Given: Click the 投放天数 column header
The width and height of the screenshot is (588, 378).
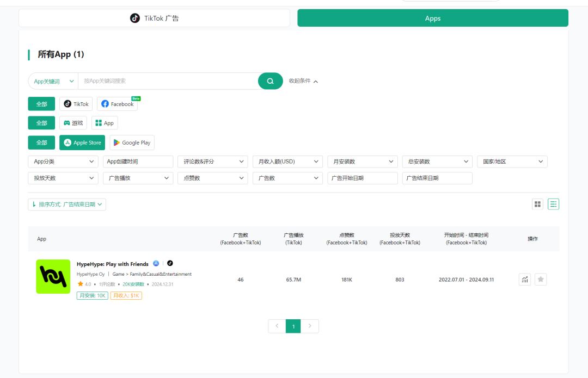Looking at the screenshot, I should 400,239.
